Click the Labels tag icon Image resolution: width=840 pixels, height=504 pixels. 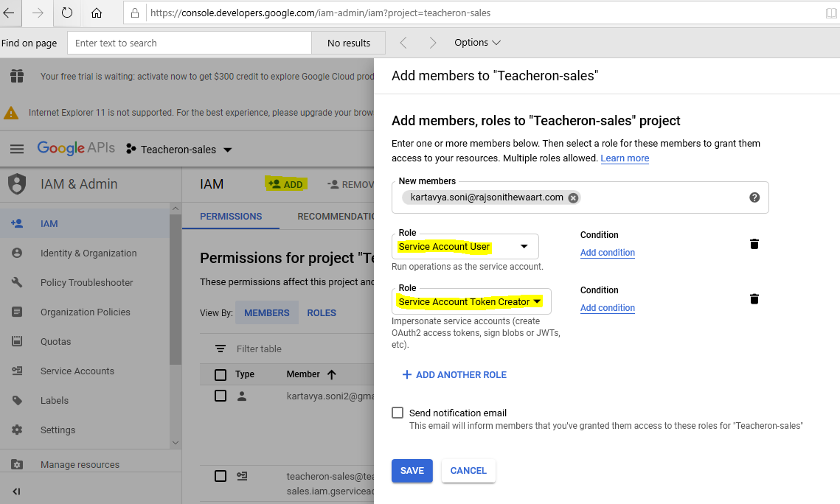(17, 400)
